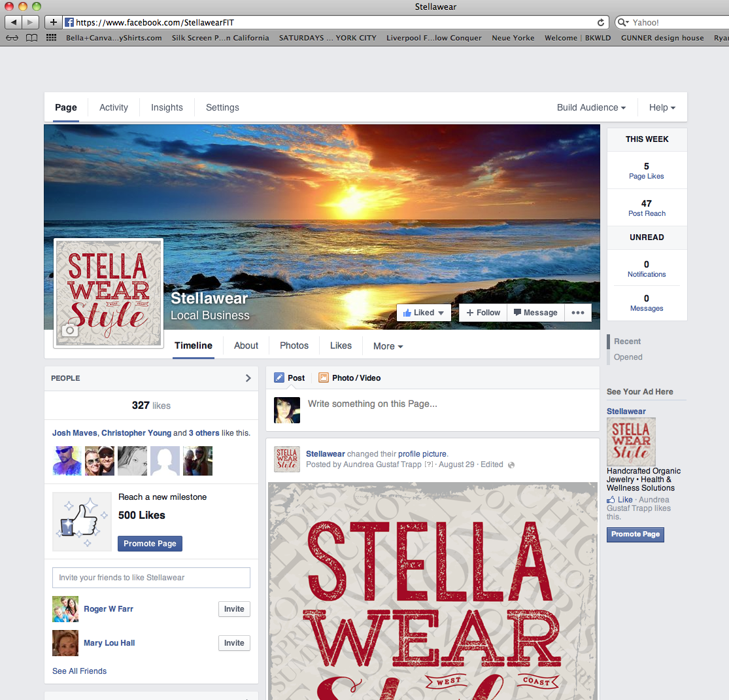Open See All Friends link
This screenshot has height=700, width=729.
[x=80, y=671]
